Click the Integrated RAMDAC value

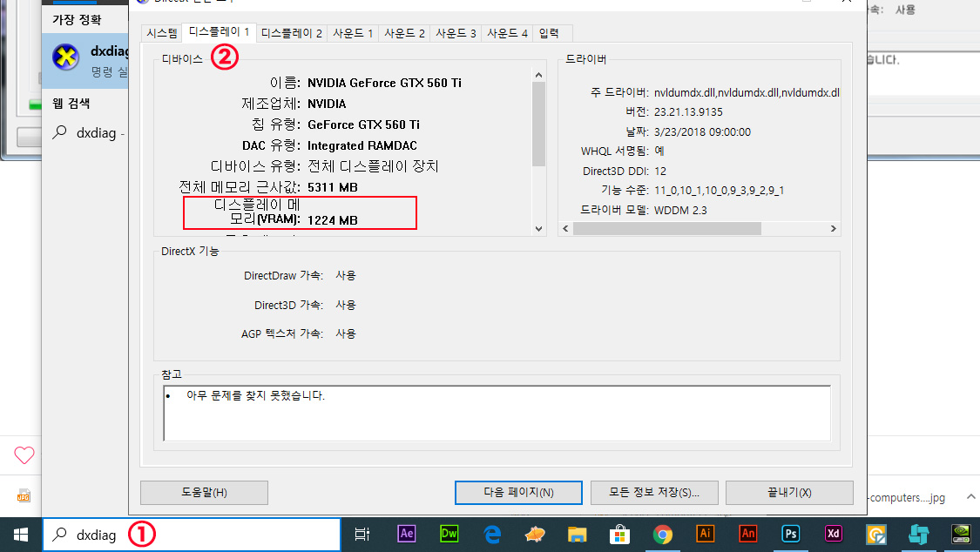click(362, 145)
